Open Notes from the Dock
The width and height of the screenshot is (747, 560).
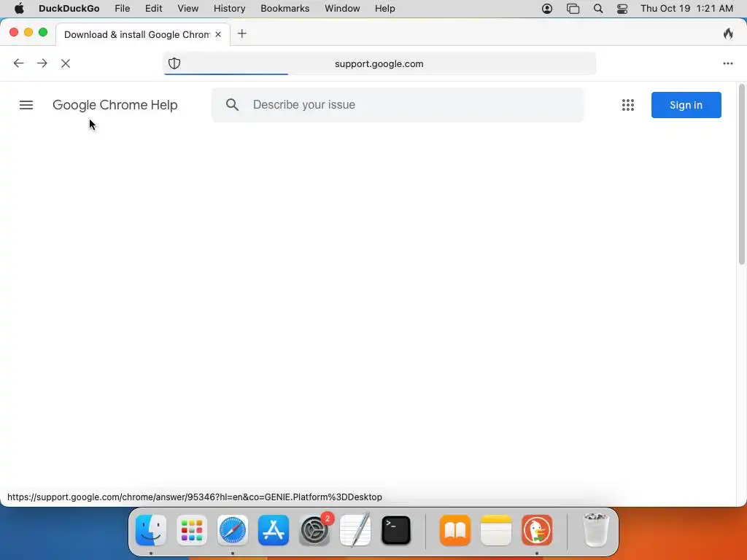tap(496, 530)
